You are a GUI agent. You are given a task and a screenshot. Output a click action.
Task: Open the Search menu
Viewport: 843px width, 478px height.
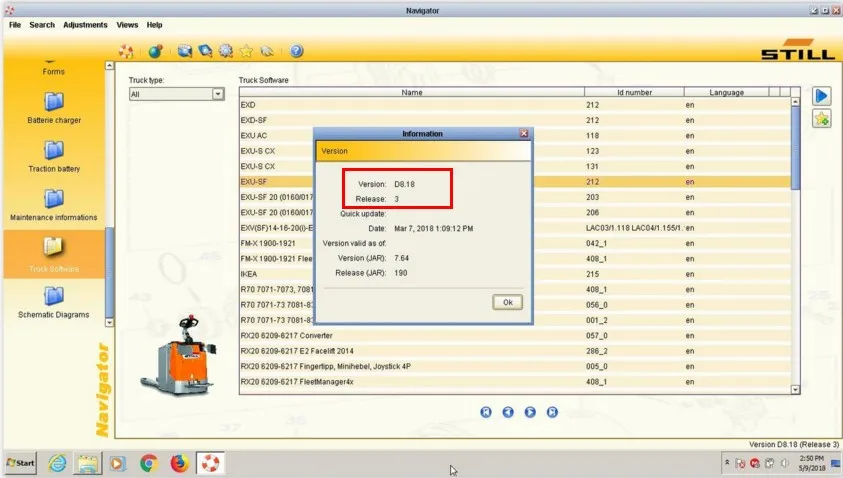click(42, 25)
